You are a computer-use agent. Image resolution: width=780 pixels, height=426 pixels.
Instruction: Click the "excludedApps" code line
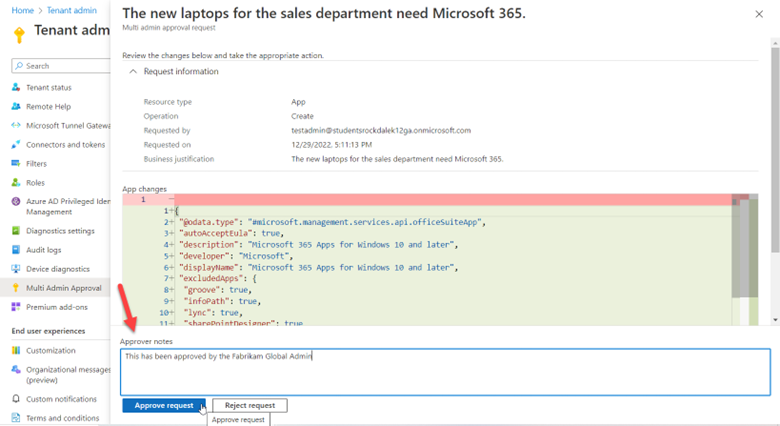pos(218,279)
